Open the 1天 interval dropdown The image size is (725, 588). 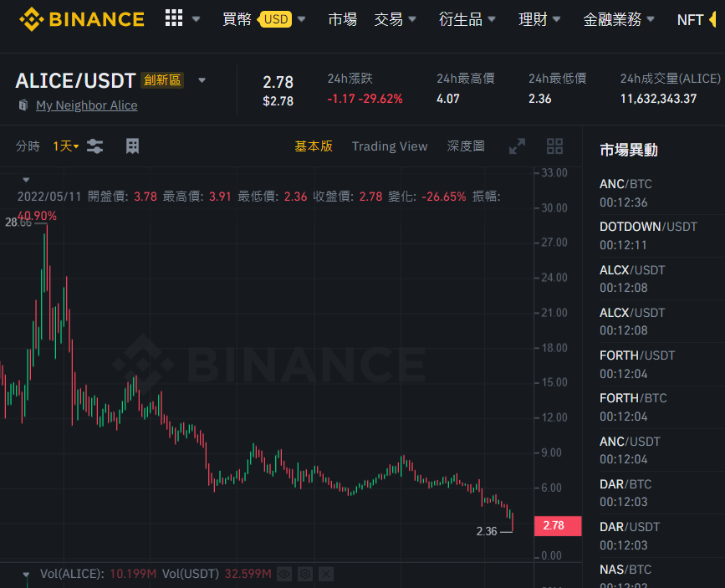(x=66, y=146)
